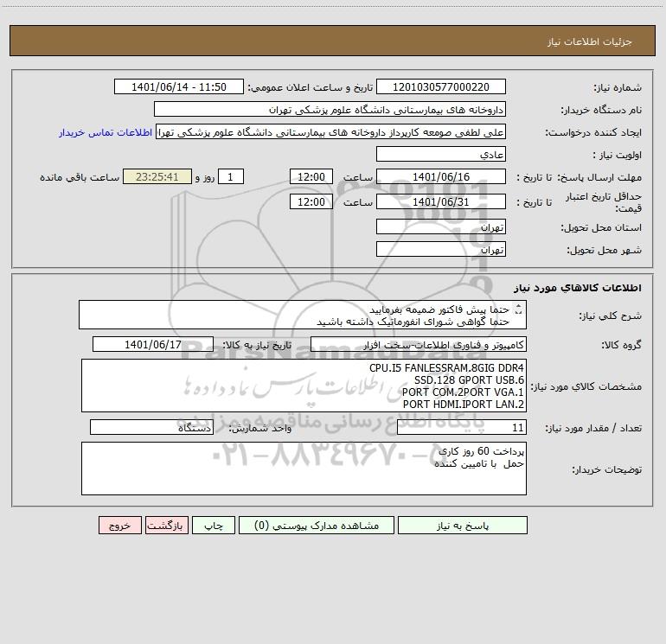Click the حداقل تاریخ اعتبار قیمت label
The width and height of the screenshot is (666, 644).
pyautogui.click(x=604, y=202)
